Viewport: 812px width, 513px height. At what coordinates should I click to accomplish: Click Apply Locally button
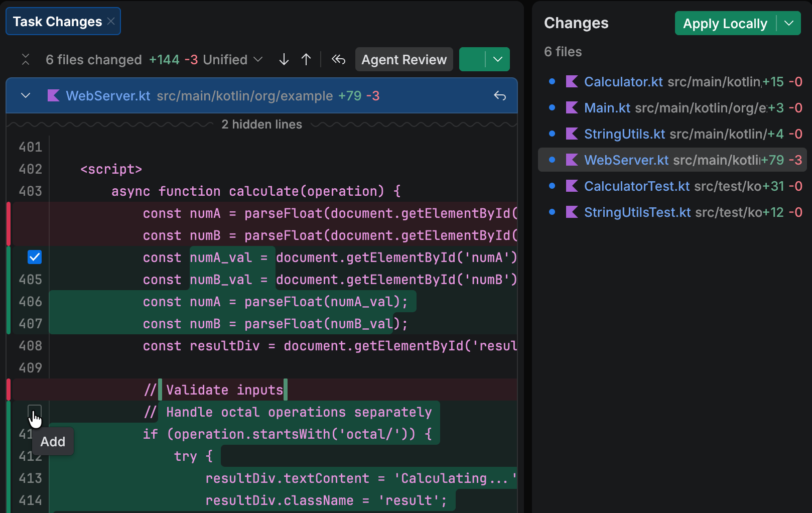pos(725,24)
